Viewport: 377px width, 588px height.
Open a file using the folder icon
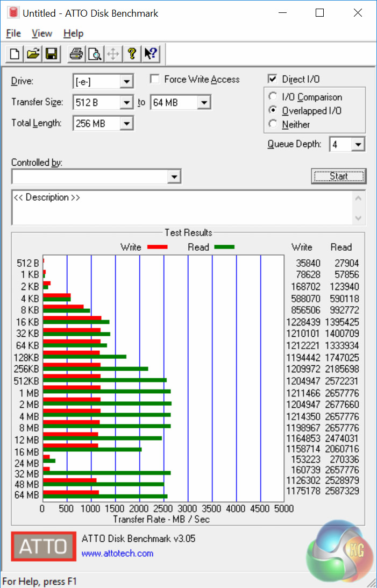point(33,54)
